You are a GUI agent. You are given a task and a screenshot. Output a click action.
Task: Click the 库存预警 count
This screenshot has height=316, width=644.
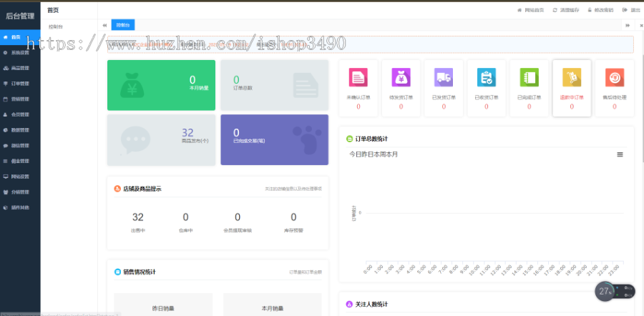pos(293,217)
